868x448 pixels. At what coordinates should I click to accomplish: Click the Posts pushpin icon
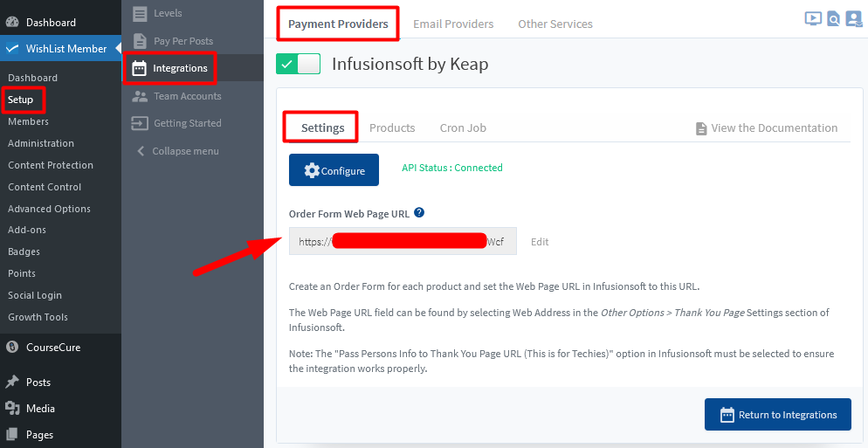pyautogui.click(x=12, y=383)
